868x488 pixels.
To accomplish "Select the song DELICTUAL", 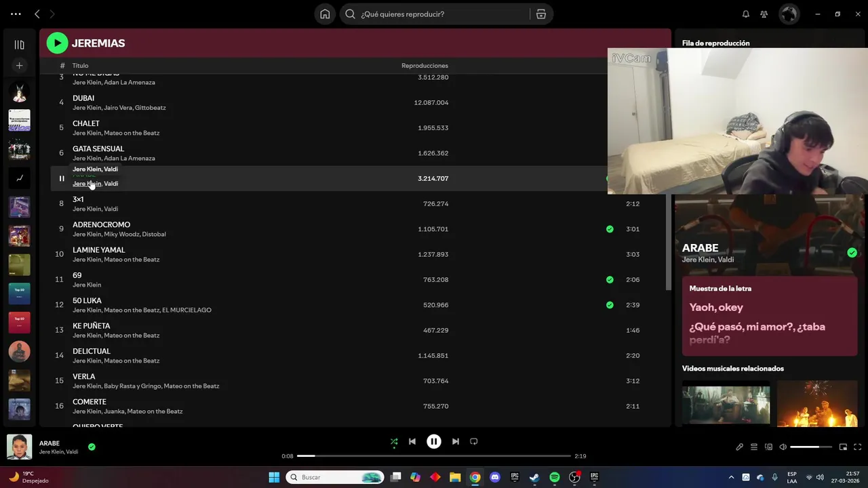I will click(92, 351).
